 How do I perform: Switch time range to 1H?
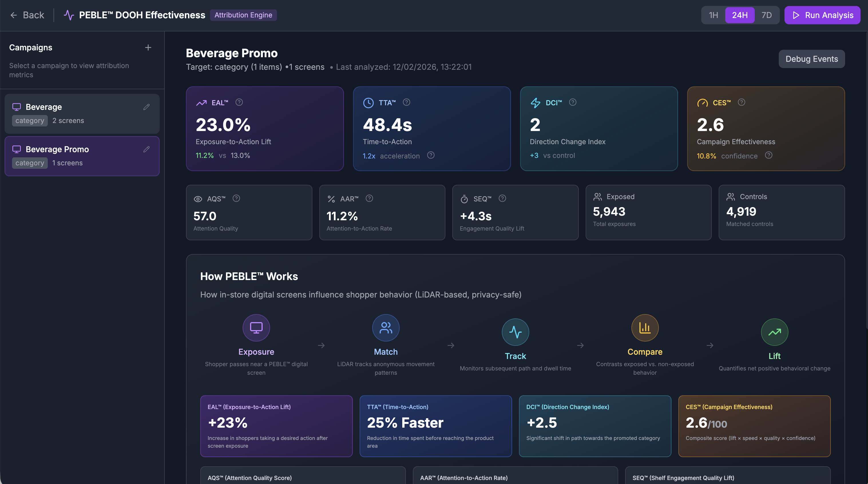[713, 15]
